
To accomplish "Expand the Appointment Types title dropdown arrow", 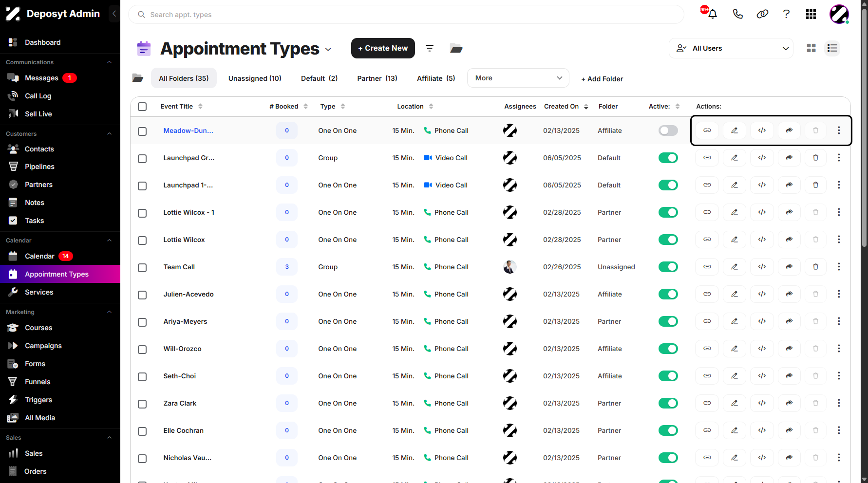I will tap(328, 49).
